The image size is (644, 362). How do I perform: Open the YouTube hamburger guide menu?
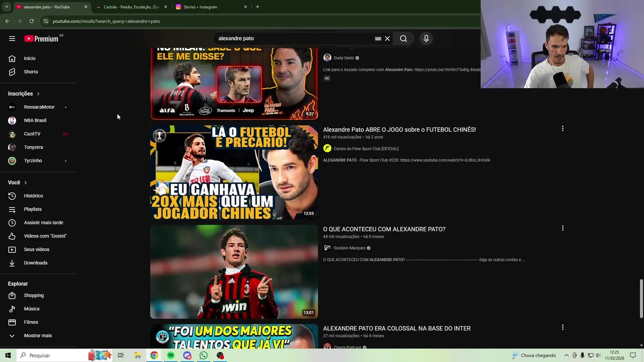12,39
